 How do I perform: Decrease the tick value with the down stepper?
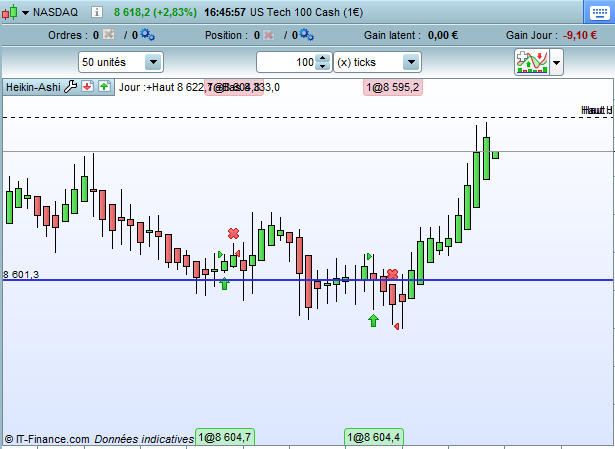323,66
